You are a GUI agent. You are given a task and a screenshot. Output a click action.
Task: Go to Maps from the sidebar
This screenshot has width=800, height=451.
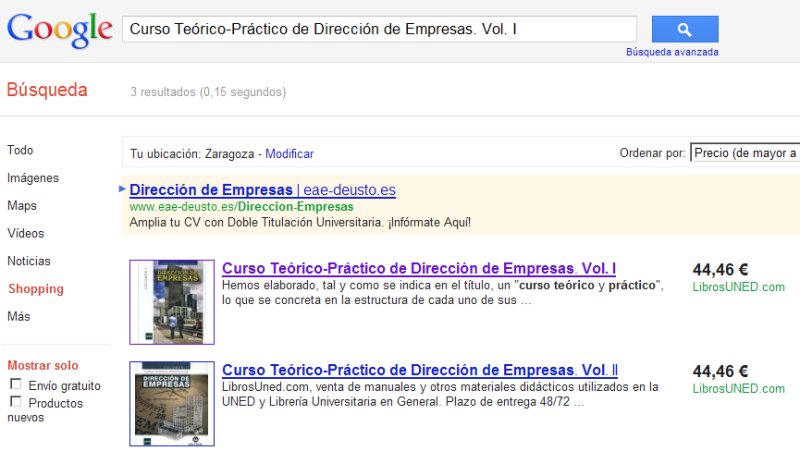click(x=21, y=206)
